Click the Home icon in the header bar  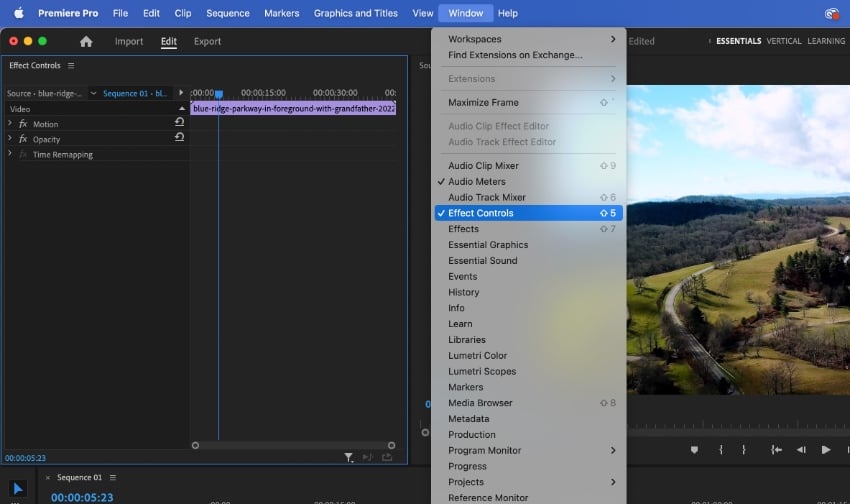tap(86, 41)
